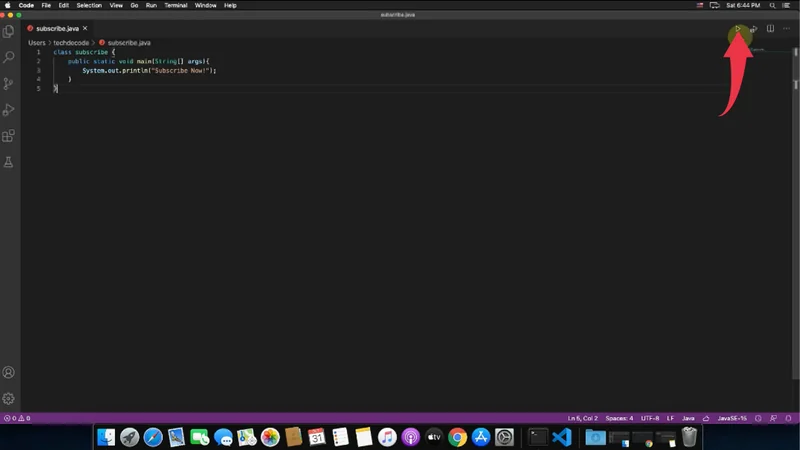Open the Explorer view in the activity bar
The image size is (800, 450).
point(9,33)
